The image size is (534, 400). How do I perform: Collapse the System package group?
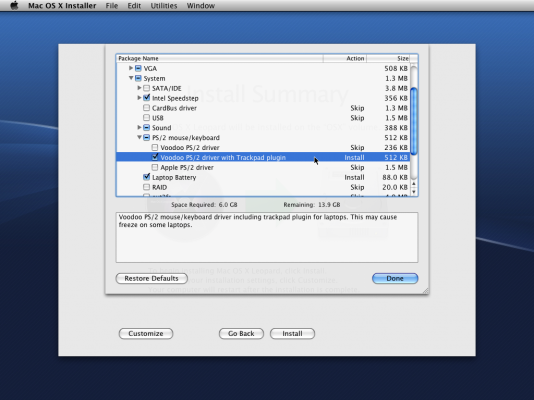point(131,78)
